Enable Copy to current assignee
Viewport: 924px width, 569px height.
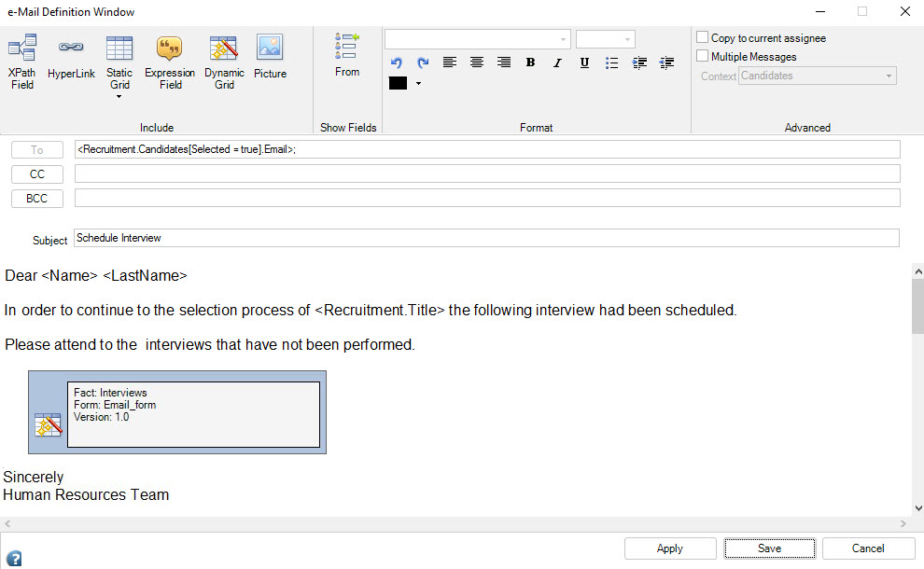click(703, 37)
